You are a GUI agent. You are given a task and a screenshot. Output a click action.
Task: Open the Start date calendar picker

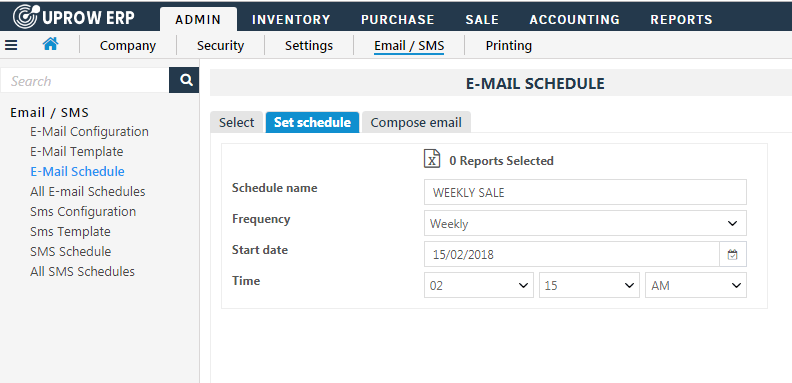coord(732,255)
